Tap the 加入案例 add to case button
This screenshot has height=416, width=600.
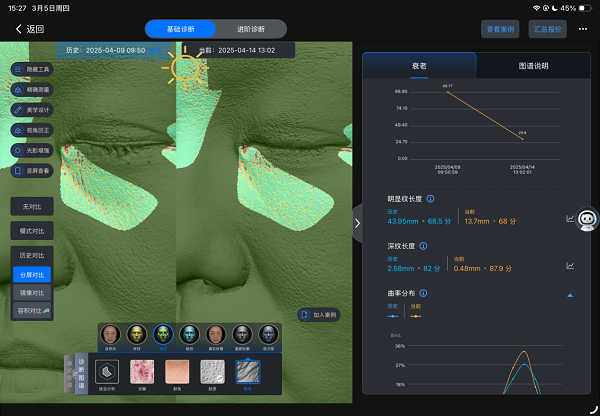pyautogui.click(x=319, y=314)
